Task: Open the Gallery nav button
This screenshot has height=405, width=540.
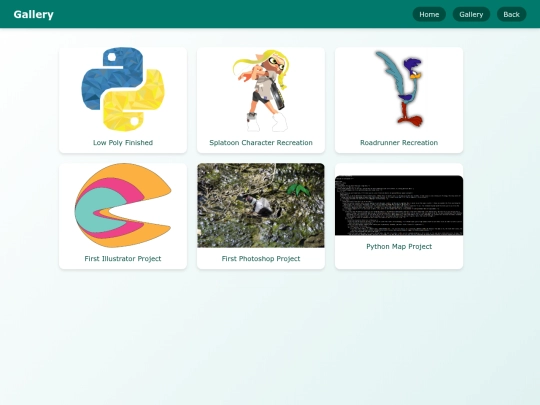Action: pyautogui.click(x=471, y=14)
